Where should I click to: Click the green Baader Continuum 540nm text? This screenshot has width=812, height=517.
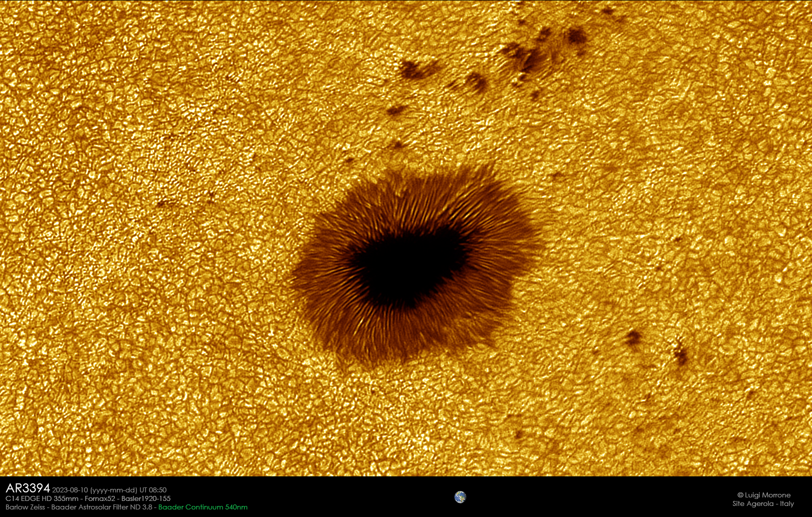pos(203,507)
